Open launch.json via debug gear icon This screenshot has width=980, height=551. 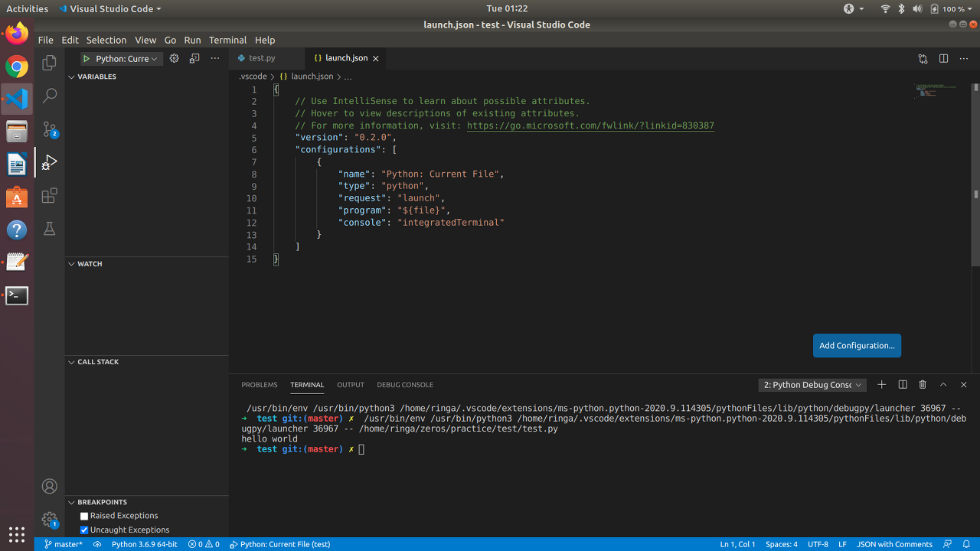(174, 58)
